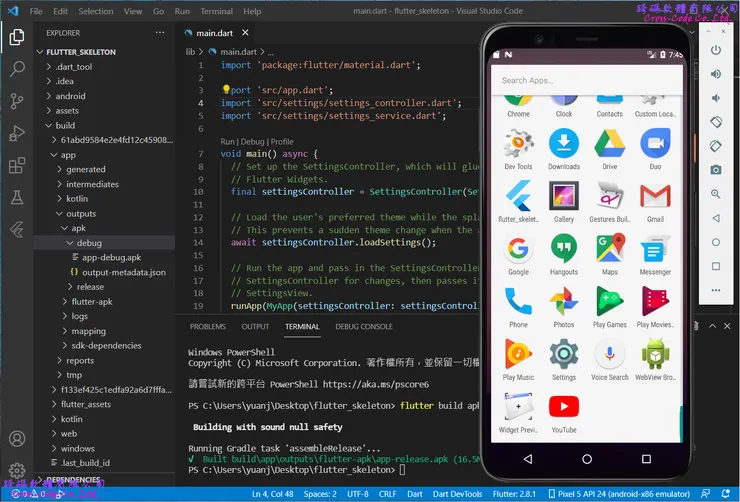This screenshot has width=740, height=502.
Task: Open the Extensions view
Action: pos(17,165)
